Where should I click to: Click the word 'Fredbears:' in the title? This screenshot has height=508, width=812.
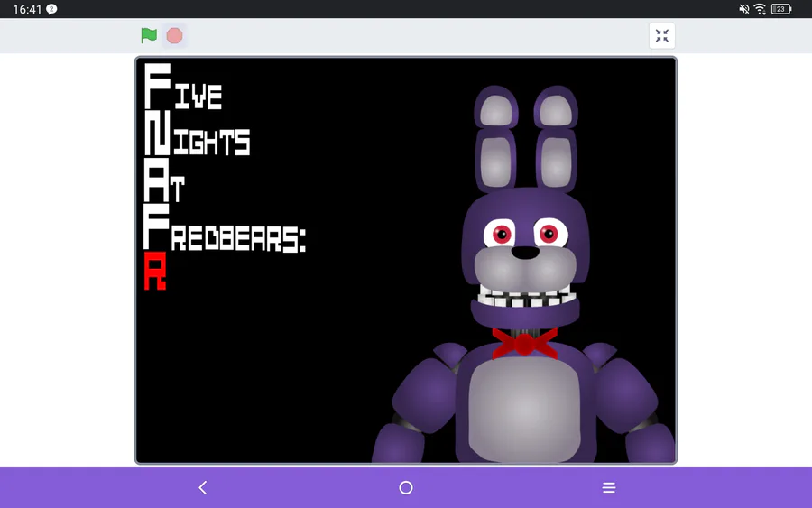click(x=225, y=228)
